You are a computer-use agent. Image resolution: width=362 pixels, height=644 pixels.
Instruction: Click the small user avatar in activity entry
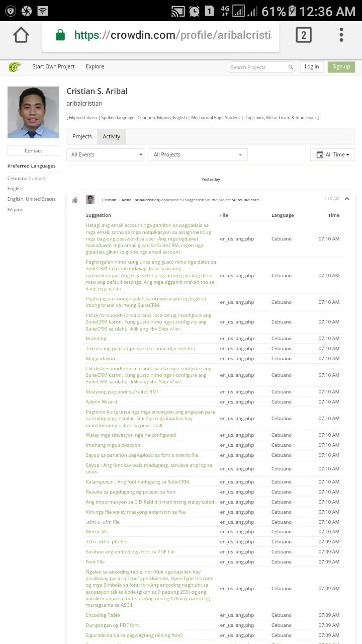tap(90, 199)
